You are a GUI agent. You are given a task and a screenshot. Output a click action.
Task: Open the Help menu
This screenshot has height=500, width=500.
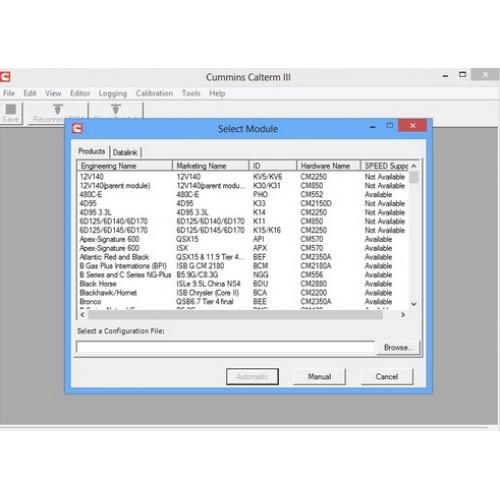pyautogui.click(x=217, y=93)
